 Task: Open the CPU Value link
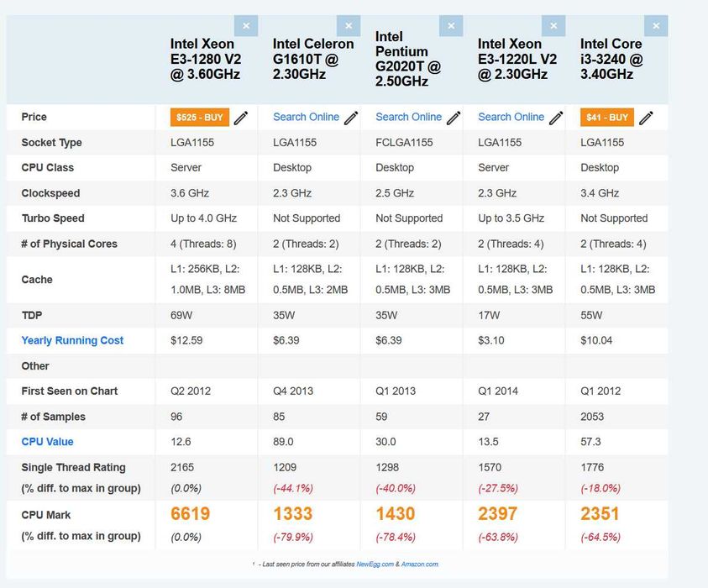point(47,442)
